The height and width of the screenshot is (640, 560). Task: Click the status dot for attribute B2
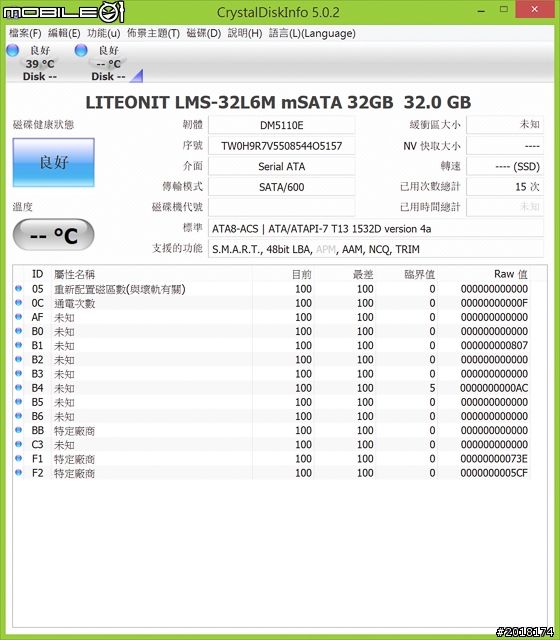[x=18, y=359]
